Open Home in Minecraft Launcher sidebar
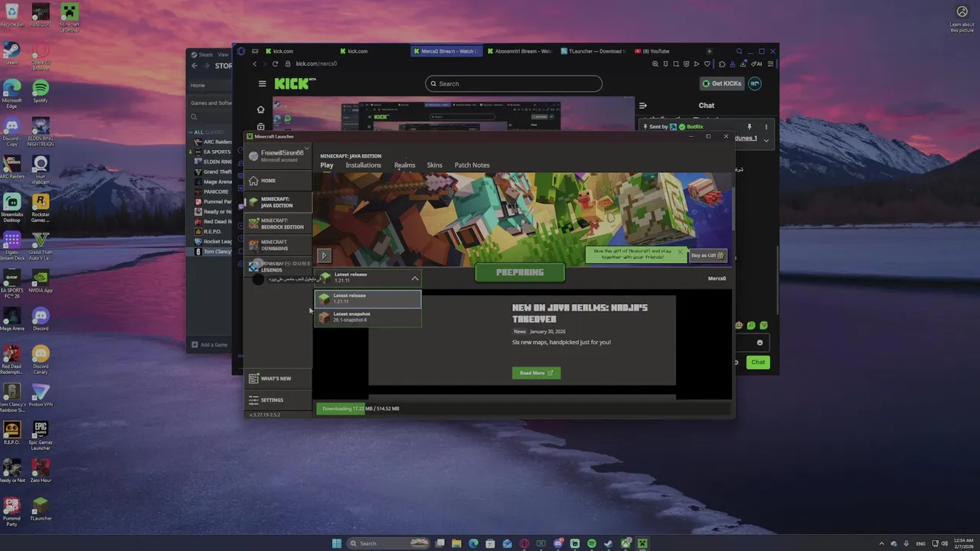This screenshot has width=980, height=551. pyautogui.click(x=277, y=181)
